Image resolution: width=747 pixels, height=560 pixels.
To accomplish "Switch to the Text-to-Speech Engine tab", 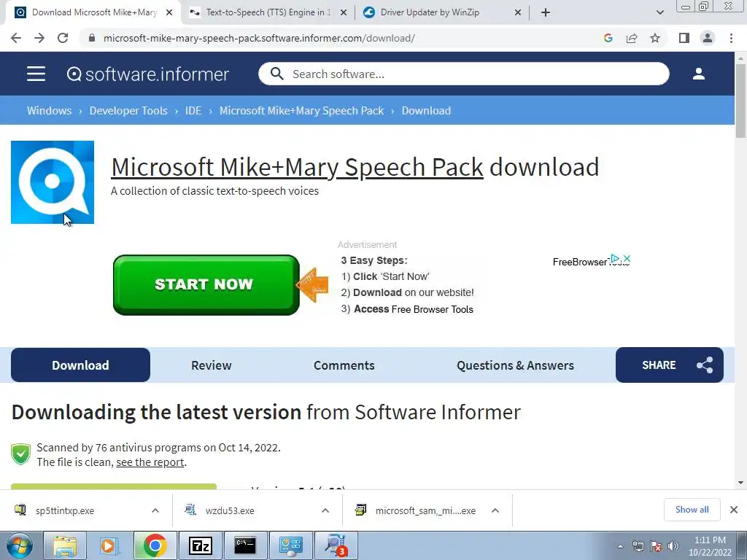I will click(268, 12).
